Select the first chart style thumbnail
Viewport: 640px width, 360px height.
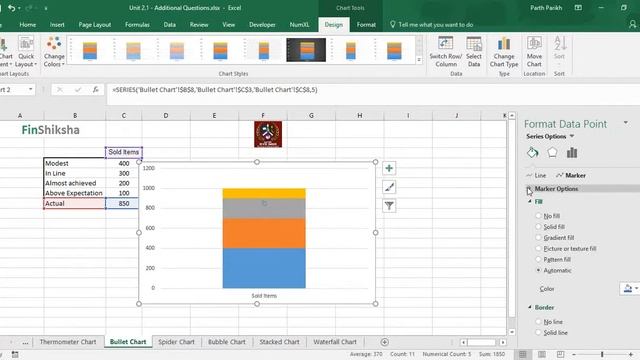(90, 50)
